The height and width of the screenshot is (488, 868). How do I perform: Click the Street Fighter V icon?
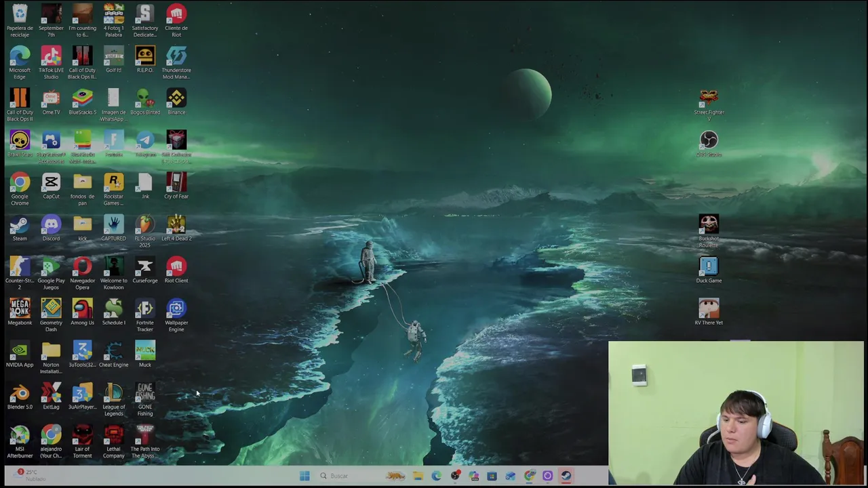(x=709, y=105)
